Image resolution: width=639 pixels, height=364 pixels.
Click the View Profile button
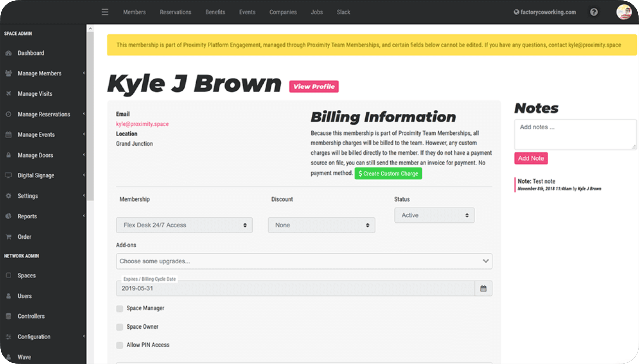click(314, 86)
